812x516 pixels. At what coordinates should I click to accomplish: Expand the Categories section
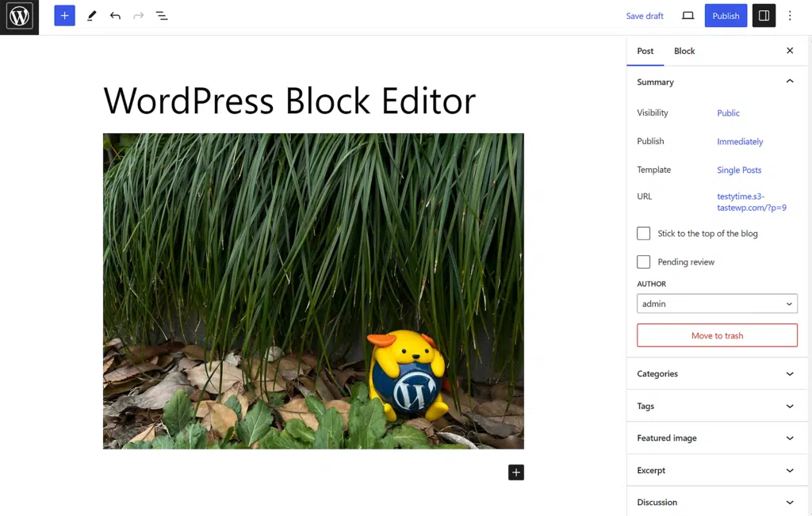pos(717,374)
